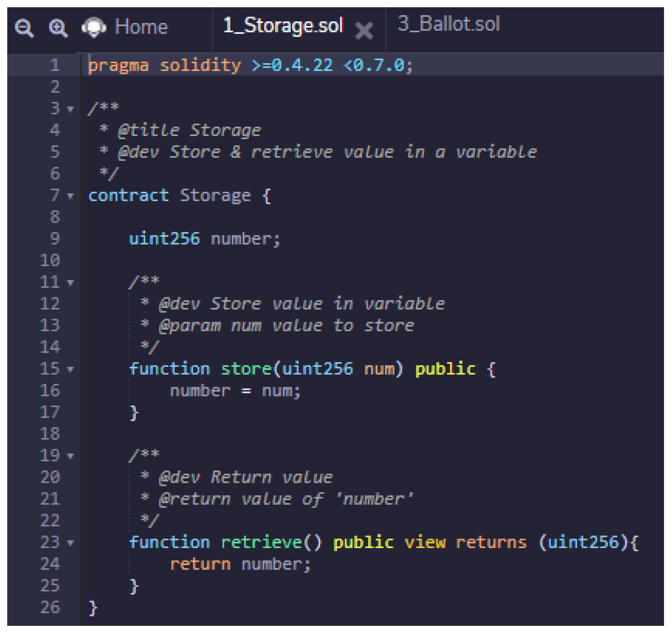Click the zoom in magnifier icon
This screenshot has width=672, height=635.
tap(58, 28)
